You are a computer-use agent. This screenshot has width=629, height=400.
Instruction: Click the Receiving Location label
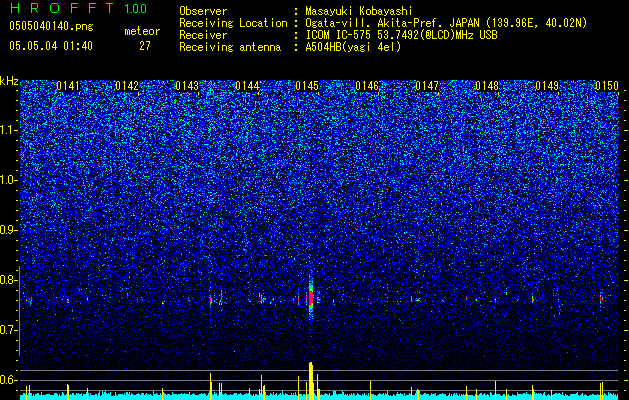point(233,23)
